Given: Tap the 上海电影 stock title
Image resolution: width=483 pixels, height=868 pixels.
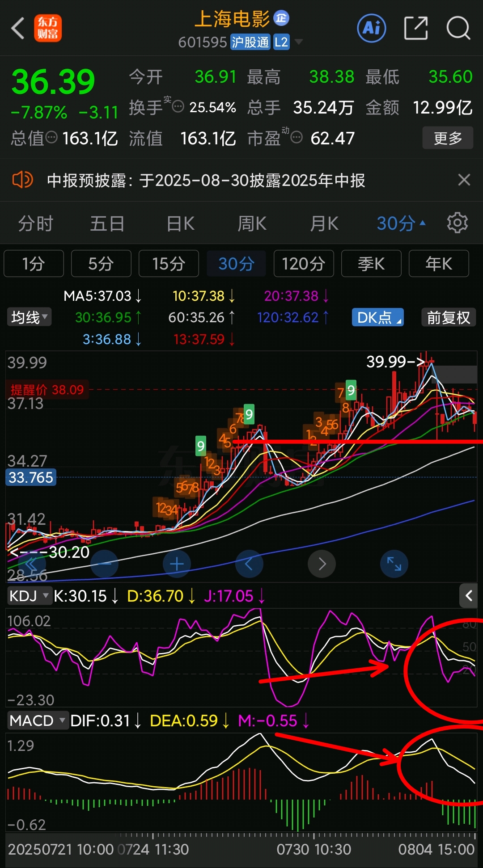Looking at the screenshot, I should pyautogui.click(x=233, y=19).
